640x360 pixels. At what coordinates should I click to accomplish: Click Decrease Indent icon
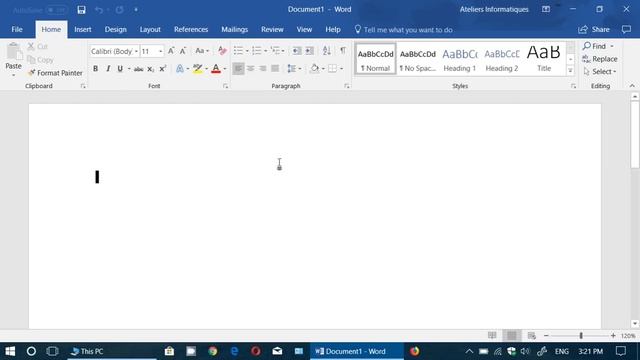297,51
